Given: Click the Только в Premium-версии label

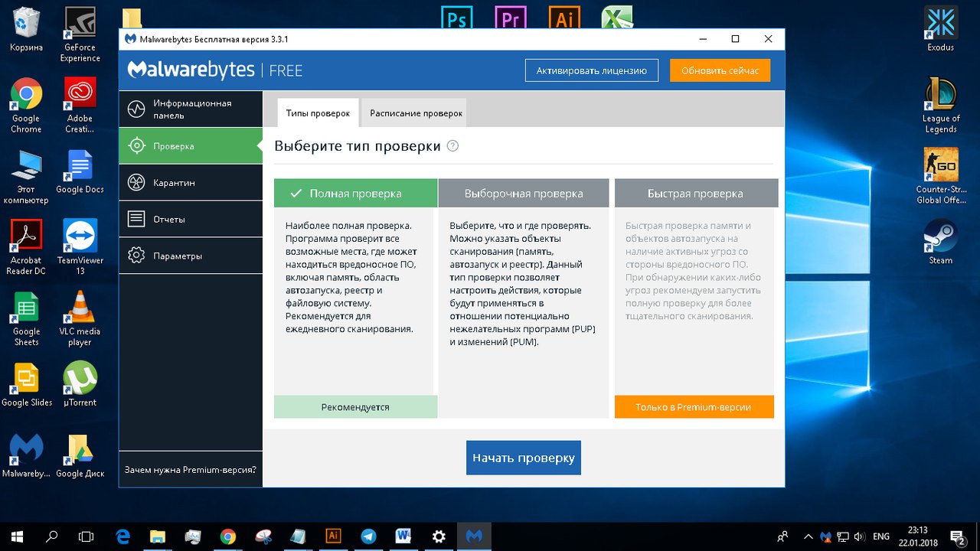Looking at the screenshot, I should pyautogui.click(x=694, y=407).
